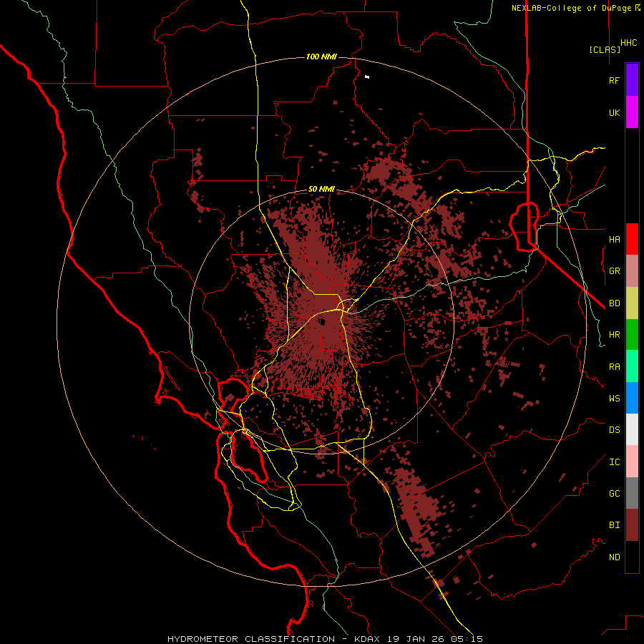
Task: Click the black radar site dot at center
Action: 323,322
